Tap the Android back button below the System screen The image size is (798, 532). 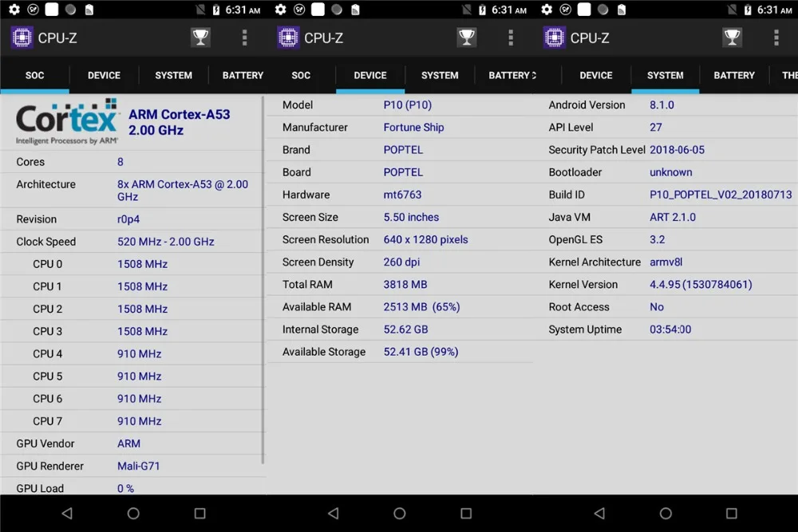599,514
